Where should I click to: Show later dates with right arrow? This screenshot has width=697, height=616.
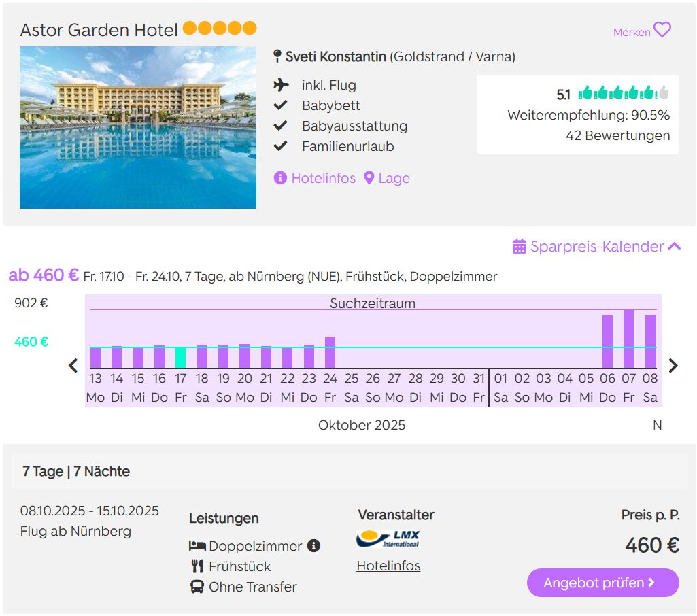pyautogui.click(x=673, y=366)
